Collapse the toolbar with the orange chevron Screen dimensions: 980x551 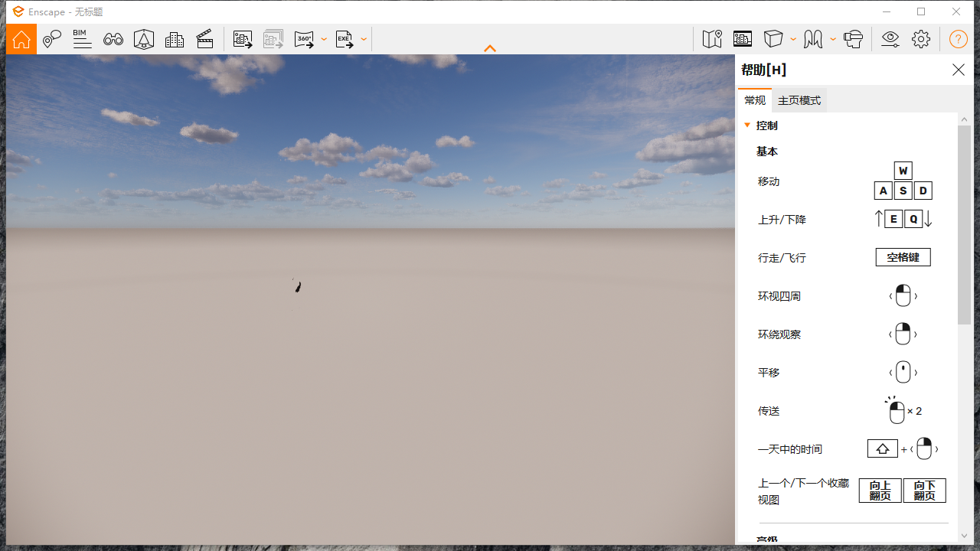pos(489,47)
